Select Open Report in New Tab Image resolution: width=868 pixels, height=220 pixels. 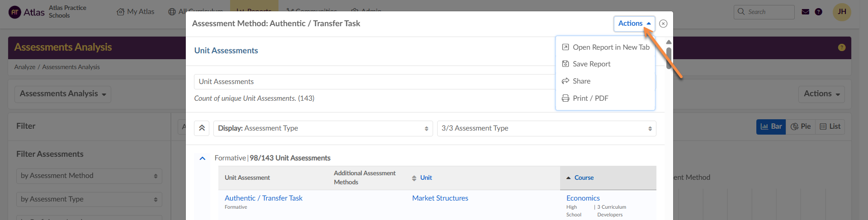click(610, 47)
